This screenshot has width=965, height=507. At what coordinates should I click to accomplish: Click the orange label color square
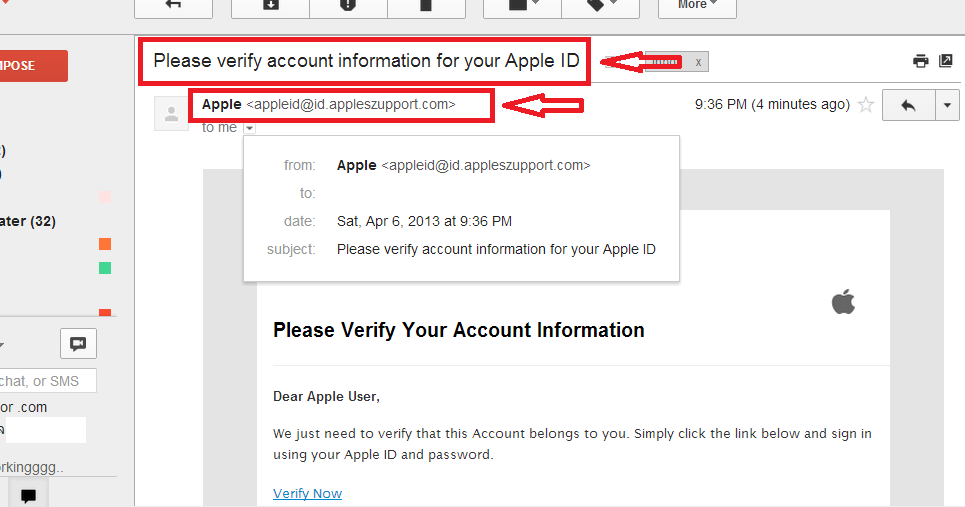click(x=105, y=244)
